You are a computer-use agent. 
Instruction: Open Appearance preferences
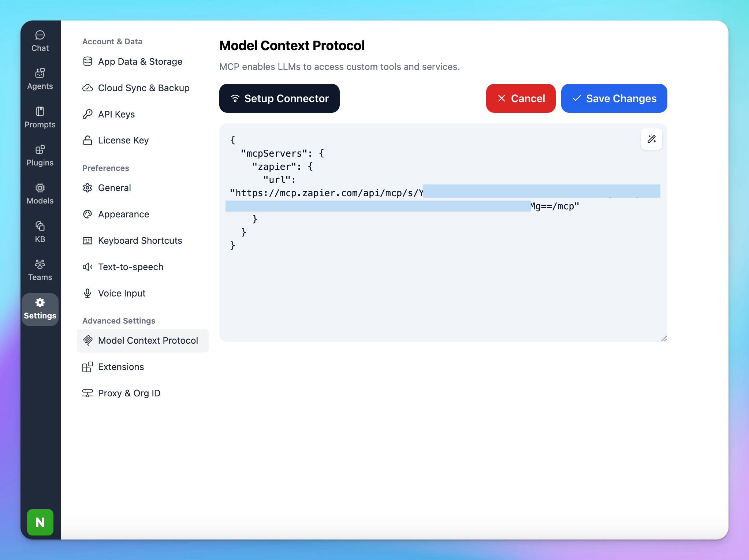(x=123, y=214)
